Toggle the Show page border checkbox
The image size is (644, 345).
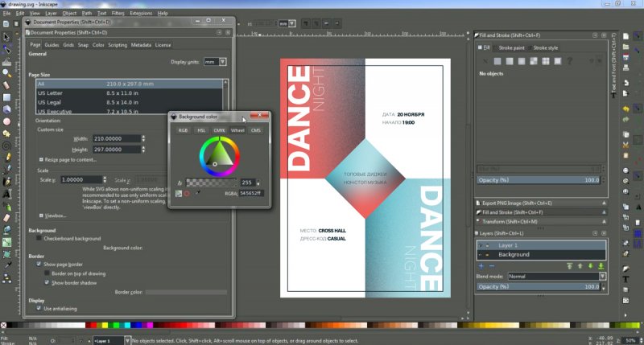pos(38,264)
